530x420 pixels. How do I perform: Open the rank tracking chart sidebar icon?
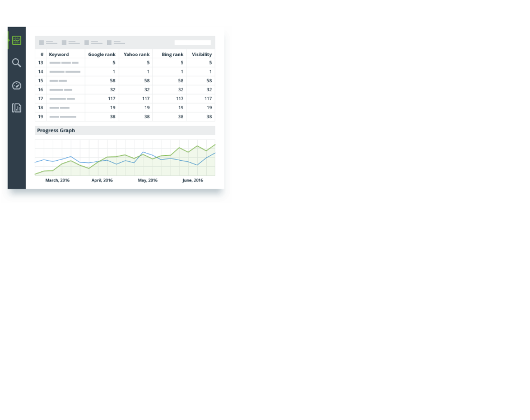click(17, 40)
